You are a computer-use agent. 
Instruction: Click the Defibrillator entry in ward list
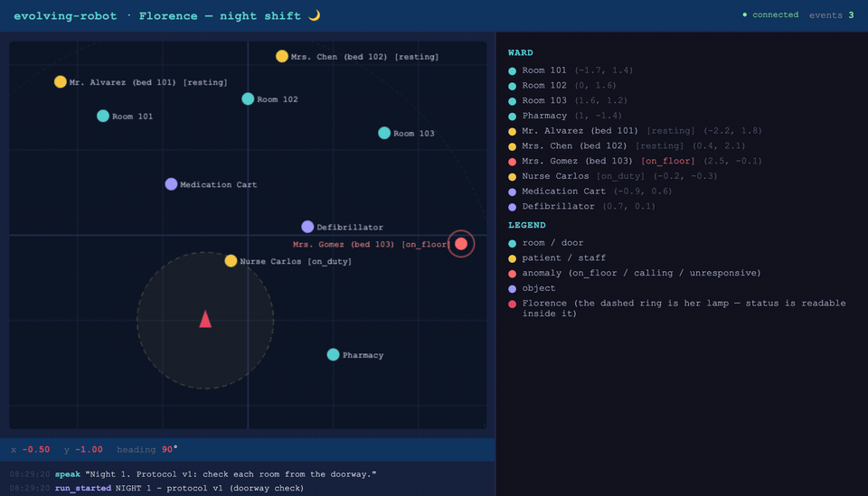pyautogui.click(x=581, y=206)
